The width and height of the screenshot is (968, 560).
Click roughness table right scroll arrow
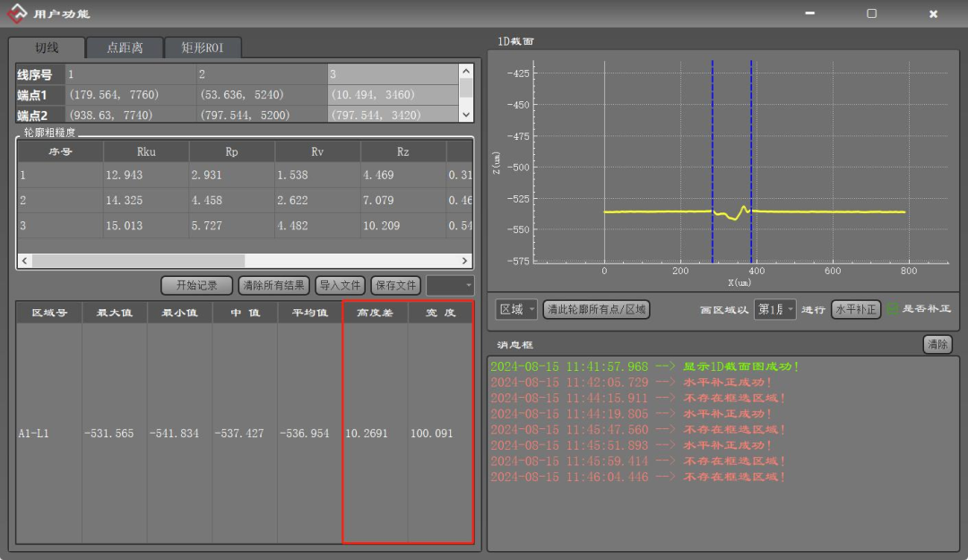point(465,261)
